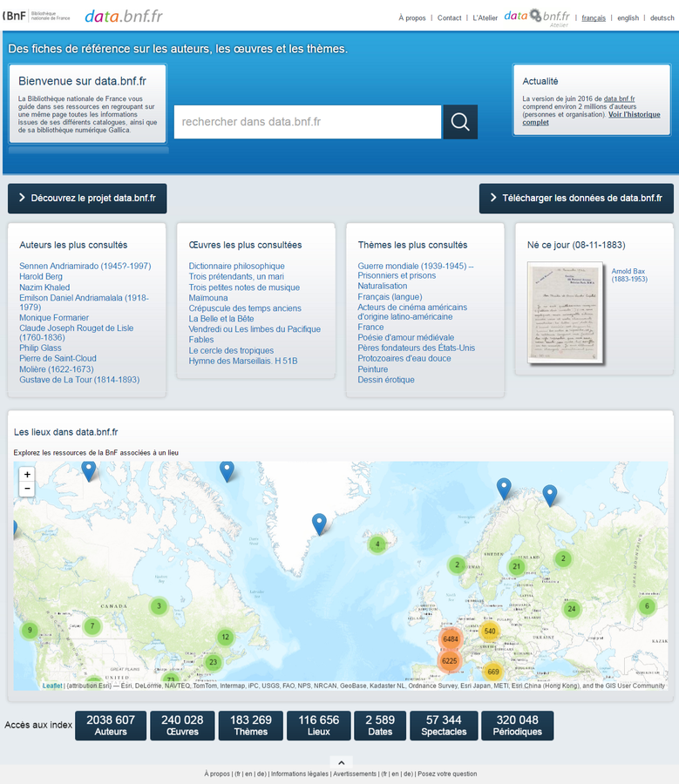679x784 pixels.
Task: Open the '2038 607 Auteurs' index
Action: [111, 726]
